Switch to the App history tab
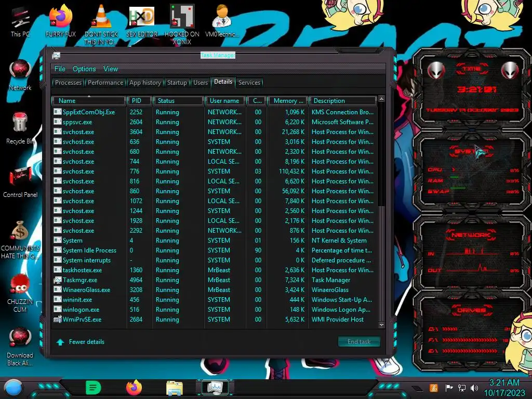The image size is (532, 399). click(145, 83)
